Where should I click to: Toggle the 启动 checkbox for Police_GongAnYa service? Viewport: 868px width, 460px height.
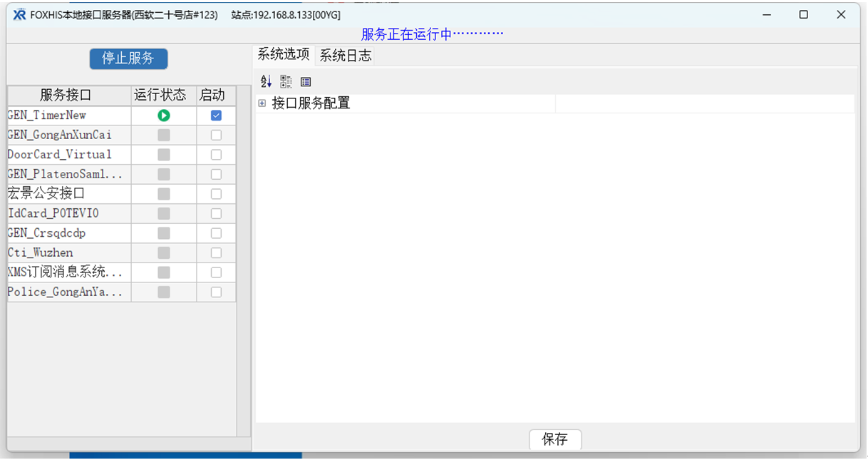(x=216, y=292)
